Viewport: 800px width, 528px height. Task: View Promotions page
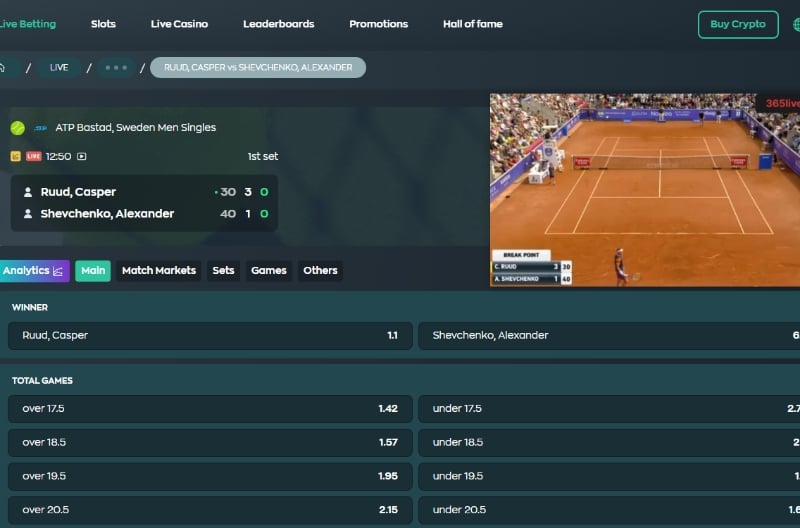click(379, 24)
